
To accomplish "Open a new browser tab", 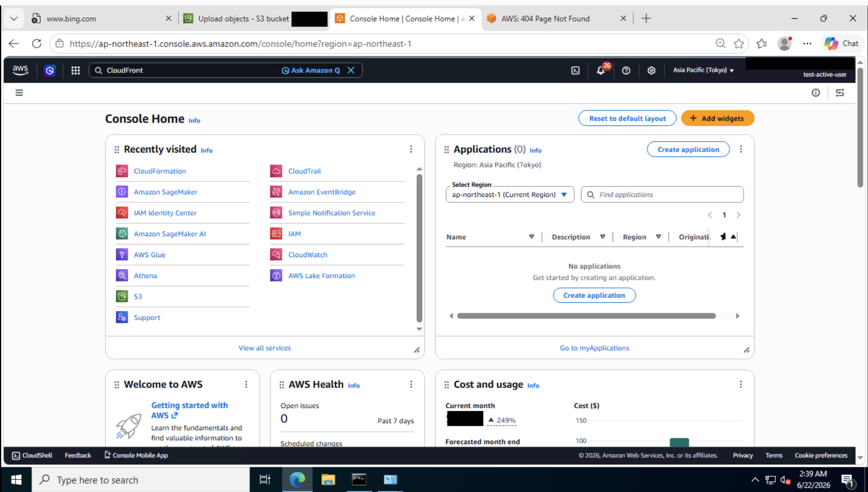I will click(646, 19).
